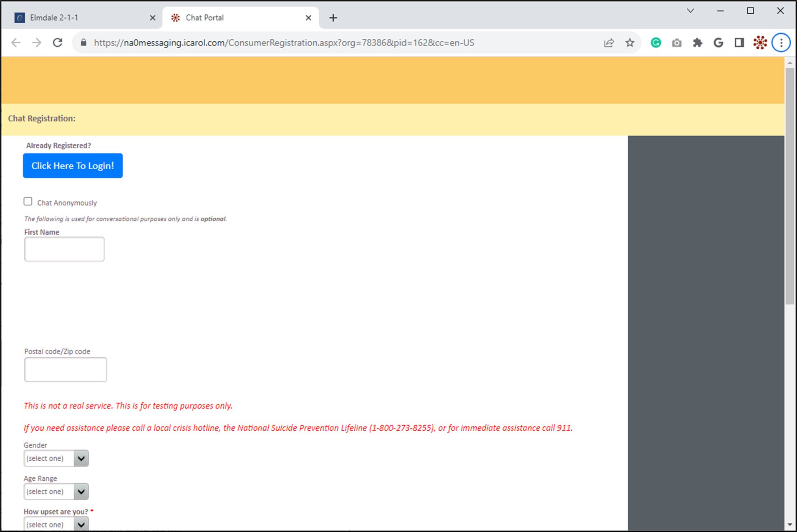Click the page vertical scrollbar thumb
The width and height of the screenshot is (797, 532).
click(x=789, y=186)
